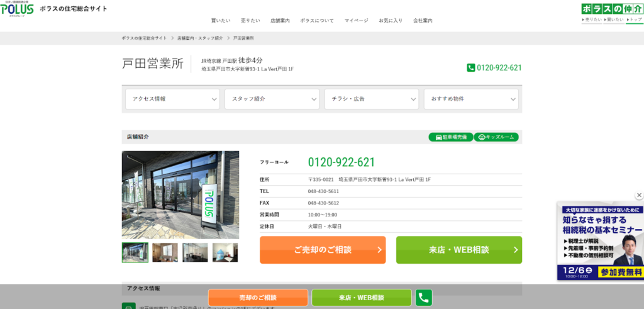Click the green phone icon in bottom bar
The height and width of the screenshot is (309, 644).
tap(424, 298)
